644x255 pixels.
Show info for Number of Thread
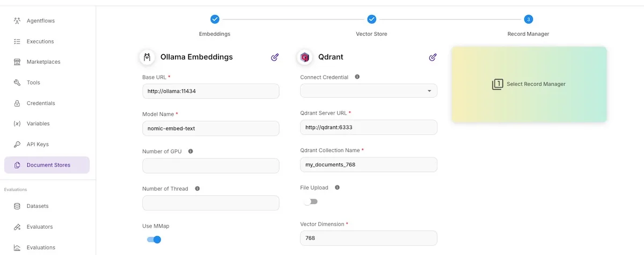click(197, 189)
